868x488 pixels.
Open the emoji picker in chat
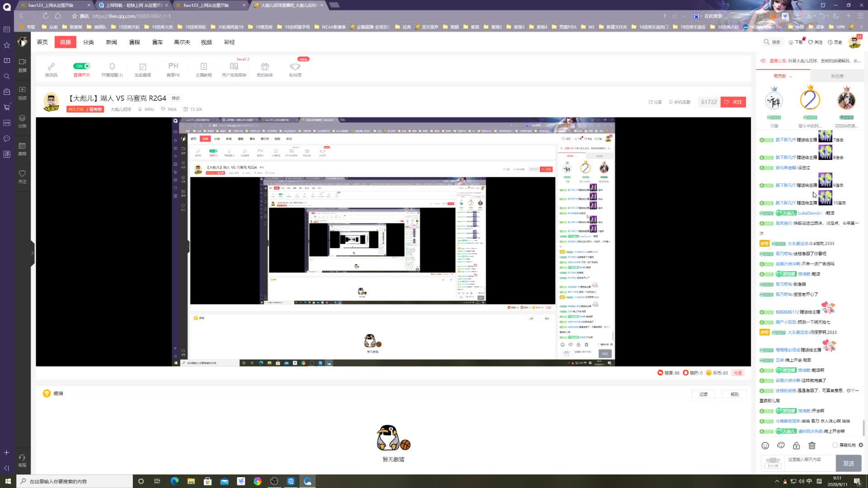[765, 446]
